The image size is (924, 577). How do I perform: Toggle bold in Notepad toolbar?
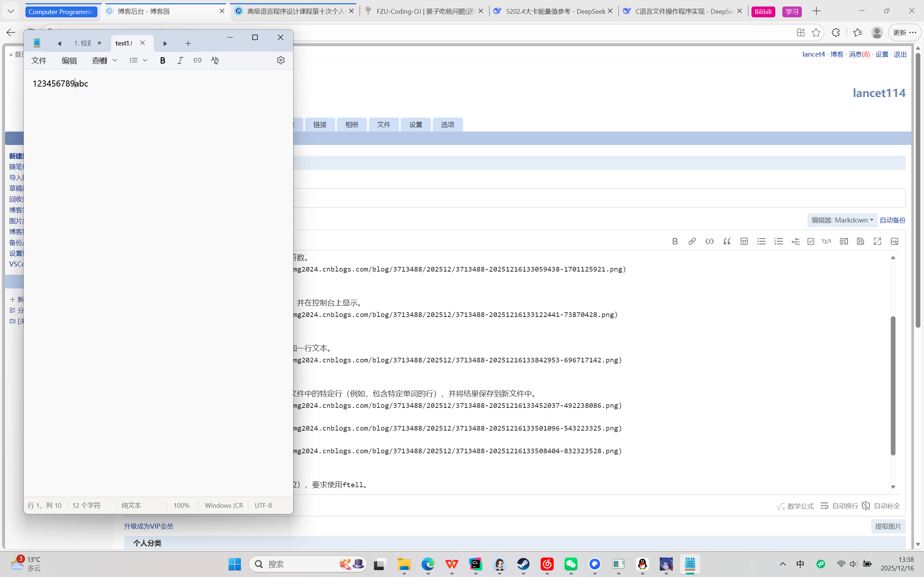coord(163,60)
